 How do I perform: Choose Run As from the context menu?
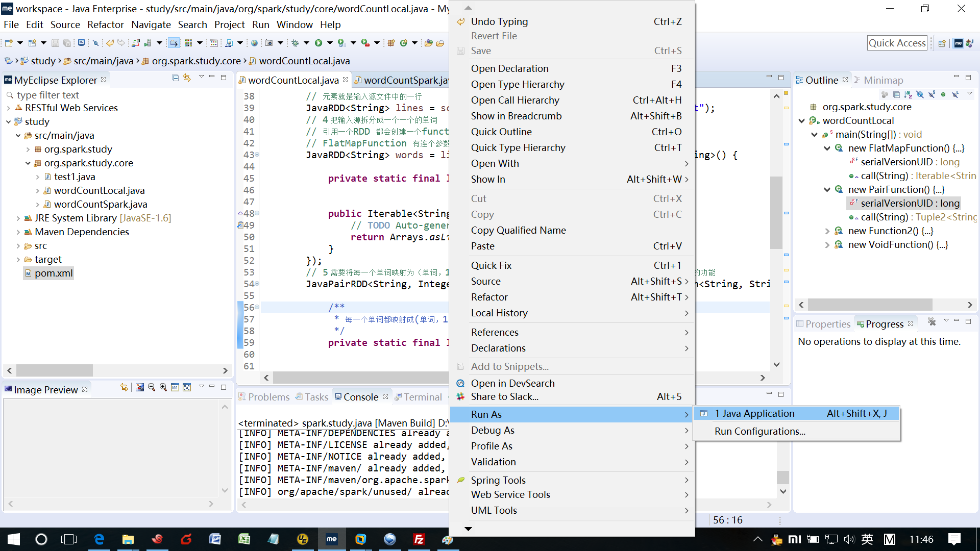point(486,414)
